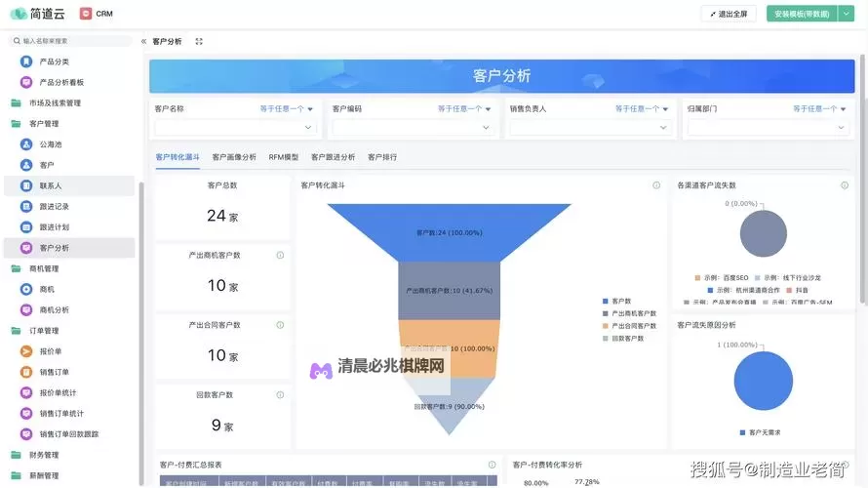Open 跟进记录 in sidebar
The height and width of the screenshot is (488, 868).
pyautogui.click(x=54, y=207)
